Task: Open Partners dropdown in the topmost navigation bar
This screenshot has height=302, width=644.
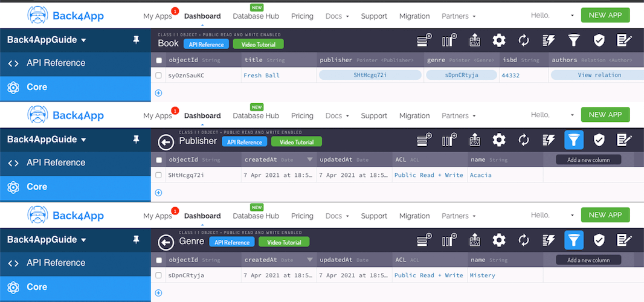Action: [459, 16]
